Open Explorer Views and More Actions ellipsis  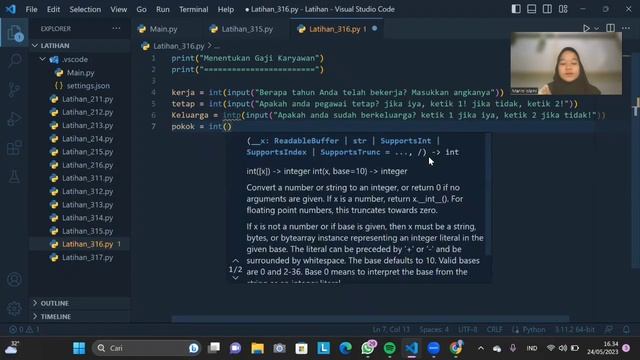[x=116, y=28]
